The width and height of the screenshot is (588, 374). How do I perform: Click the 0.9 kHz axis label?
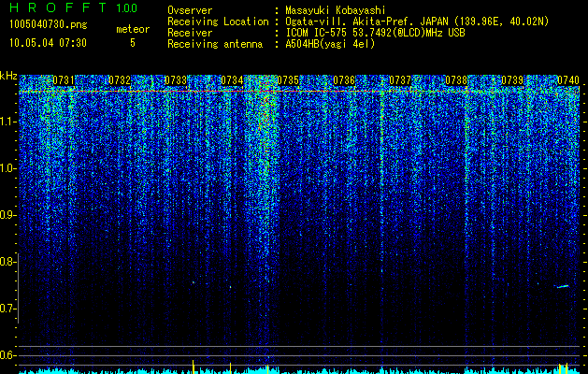pos(7,215)
